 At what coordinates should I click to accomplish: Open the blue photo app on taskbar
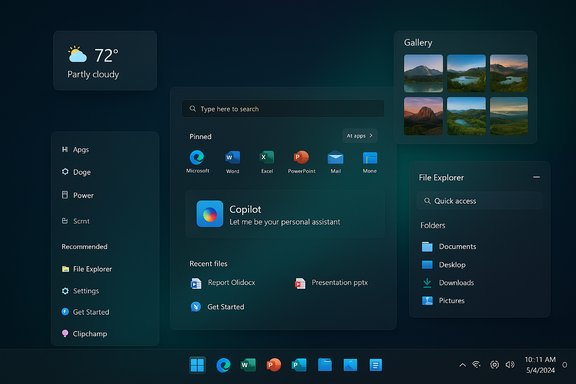(x=350, y=365)
